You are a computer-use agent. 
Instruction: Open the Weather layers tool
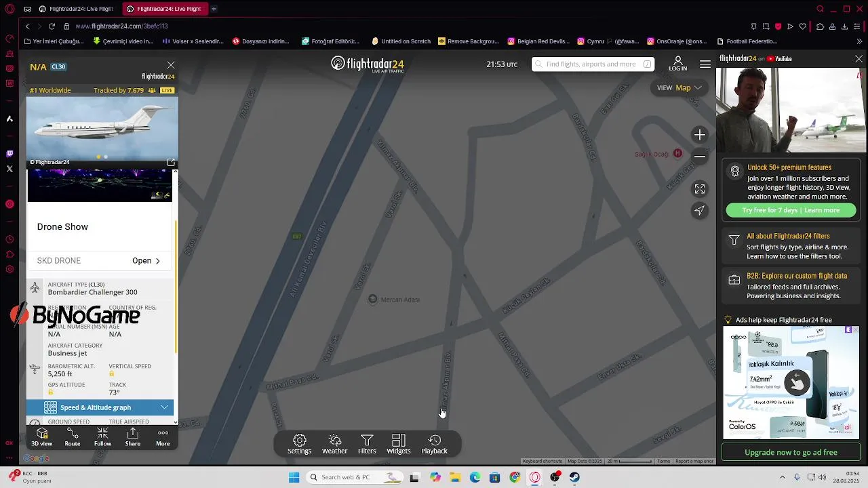(x=334, y=445)
